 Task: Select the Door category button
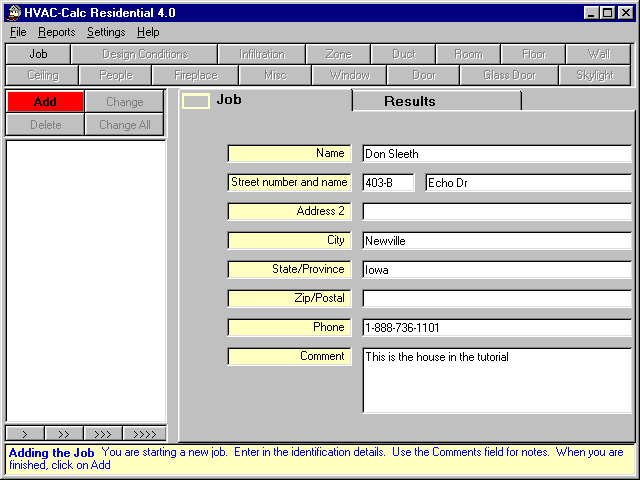(x=424, y=75)
